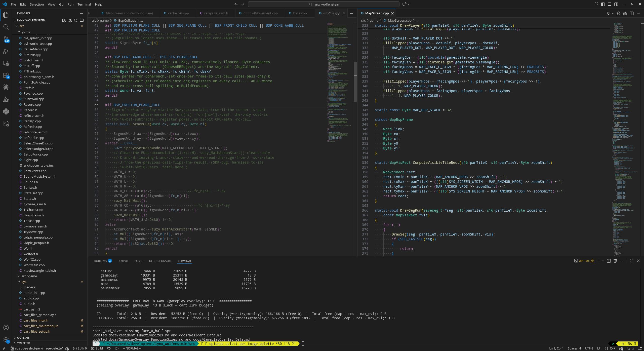Click the cloud publish icon in status bar

tap(67, 348)
